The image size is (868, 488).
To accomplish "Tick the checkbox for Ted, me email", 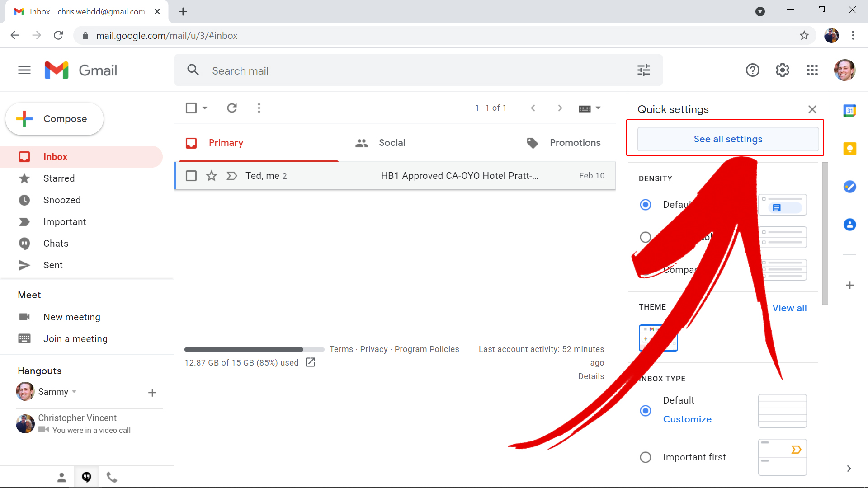I will tap(191, 176).
